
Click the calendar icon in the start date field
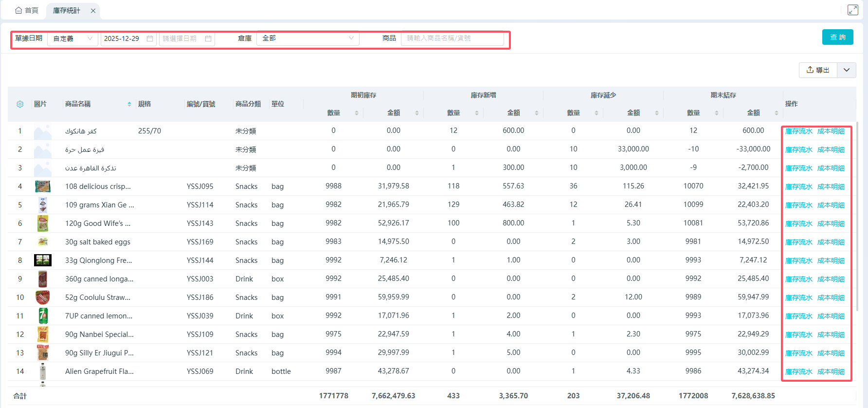tap(150, 38)
